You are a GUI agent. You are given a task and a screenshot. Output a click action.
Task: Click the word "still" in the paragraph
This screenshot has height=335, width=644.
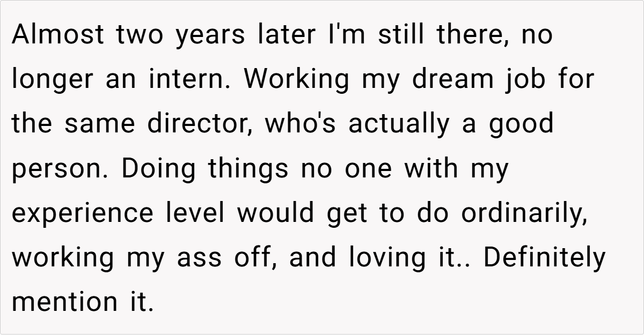(x=398, y=35)
